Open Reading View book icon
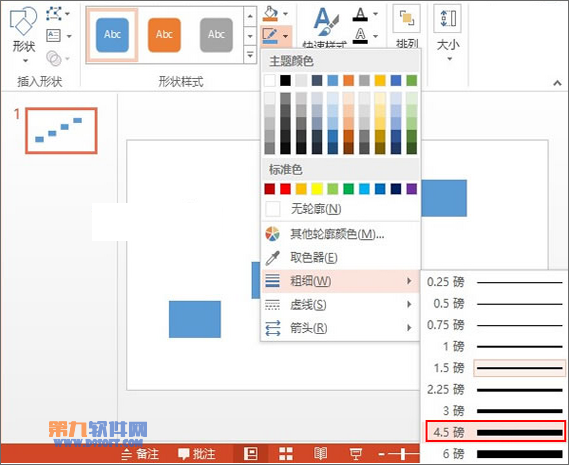569x465 pixels. 320,454
